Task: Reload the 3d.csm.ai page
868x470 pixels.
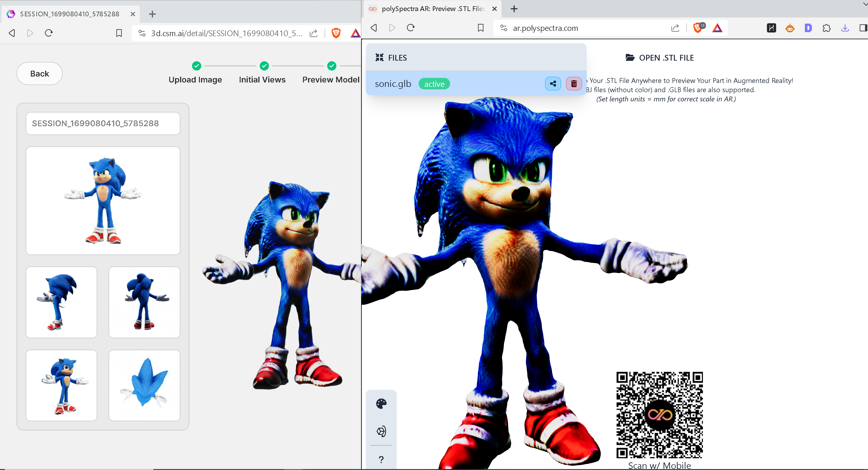Action: [x=49, y=33]
